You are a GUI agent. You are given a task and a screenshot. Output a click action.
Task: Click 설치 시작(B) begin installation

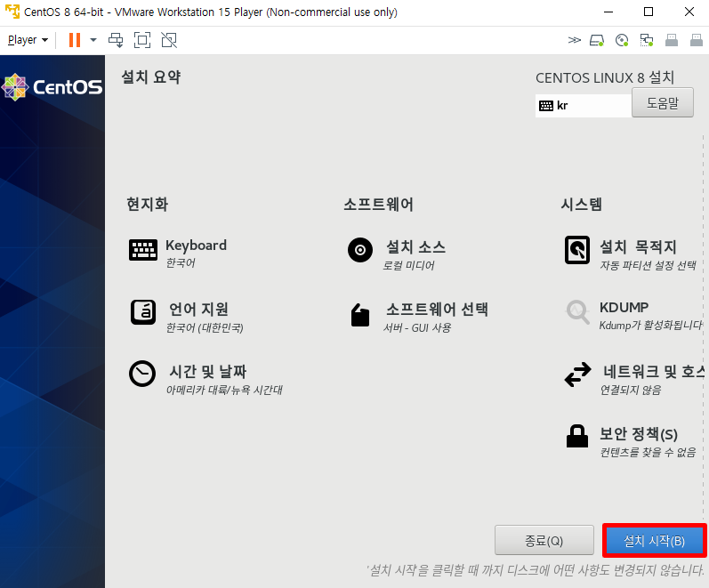[654, 540]
